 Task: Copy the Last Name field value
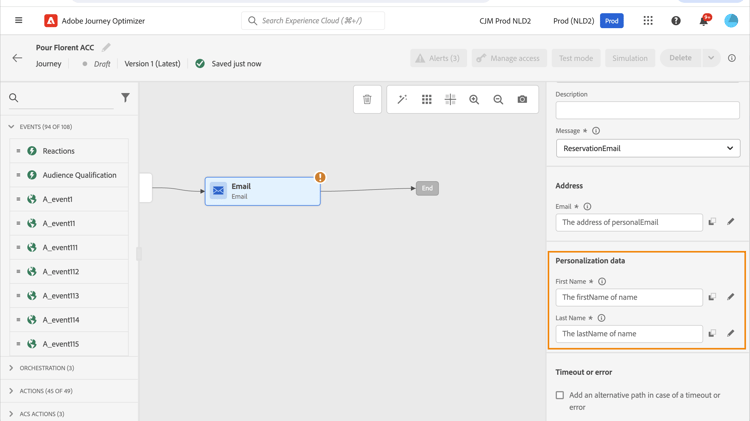click(x=712, y=333)
